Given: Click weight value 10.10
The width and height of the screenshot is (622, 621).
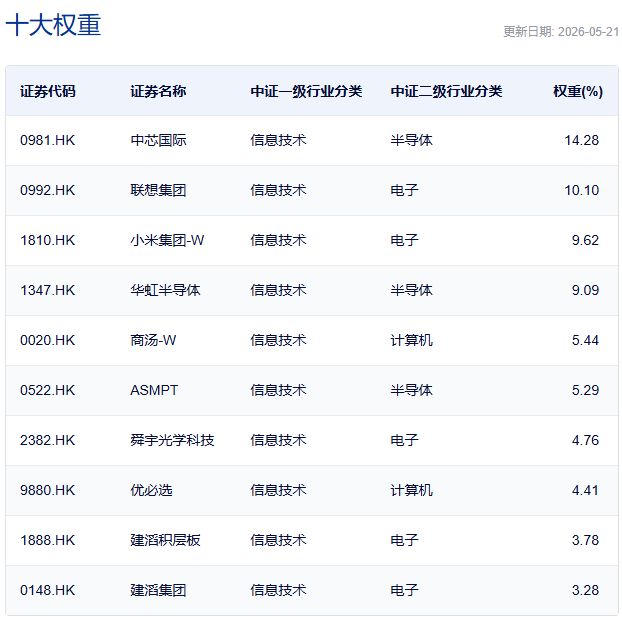Looking at the screenshot, I should click(x=582, y=190).
